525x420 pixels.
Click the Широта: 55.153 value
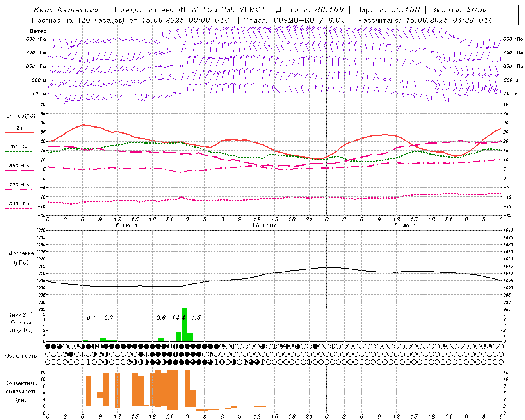387,10
